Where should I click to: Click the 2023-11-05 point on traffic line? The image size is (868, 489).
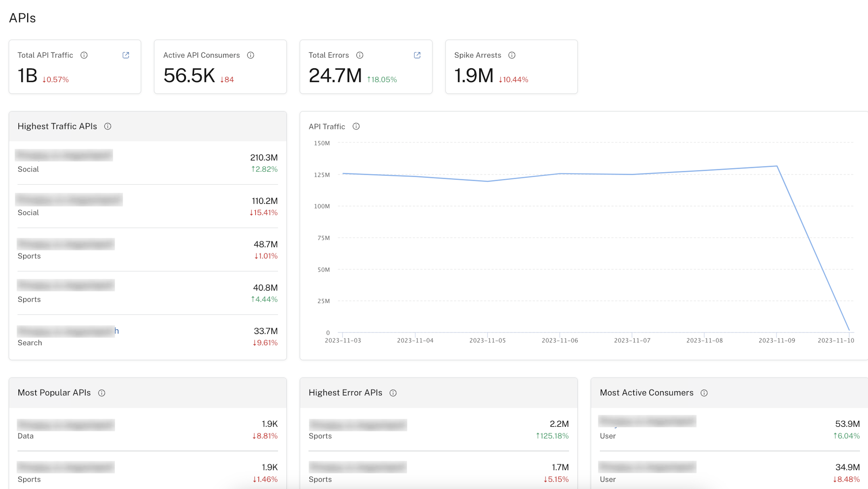coord(487,182)
